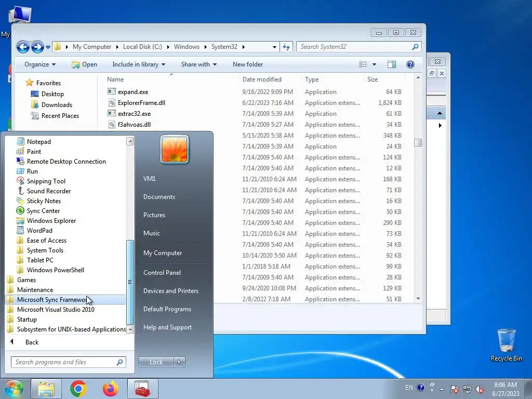Launch Google Chrome from the taskbar
The image size is (532, 399).
(78, 389)
